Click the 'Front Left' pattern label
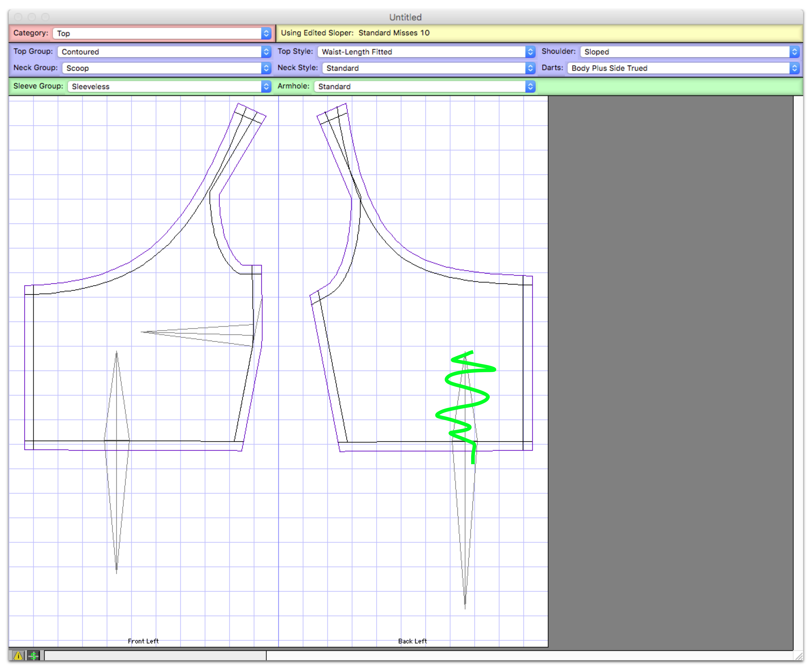Image resolution: width=812 pixels, height=670 pixels. tap(143, 641)
